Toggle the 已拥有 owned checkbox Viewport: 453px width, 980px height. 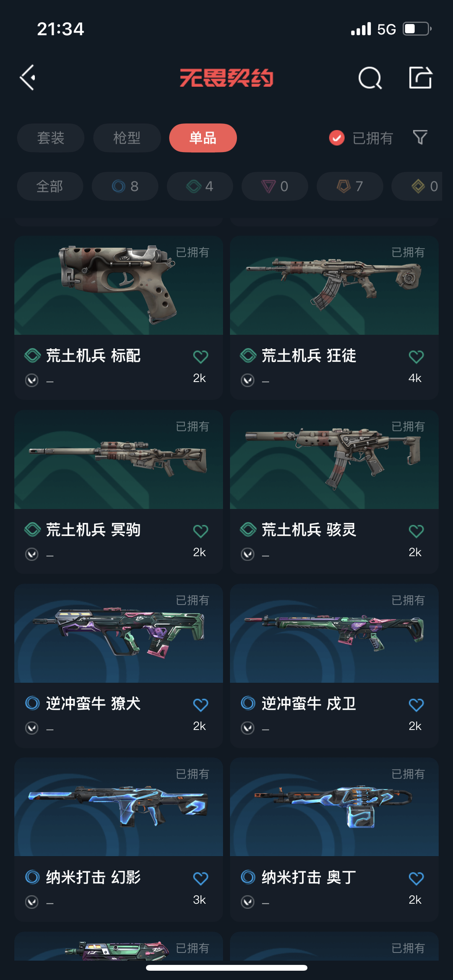coord(337,138)
